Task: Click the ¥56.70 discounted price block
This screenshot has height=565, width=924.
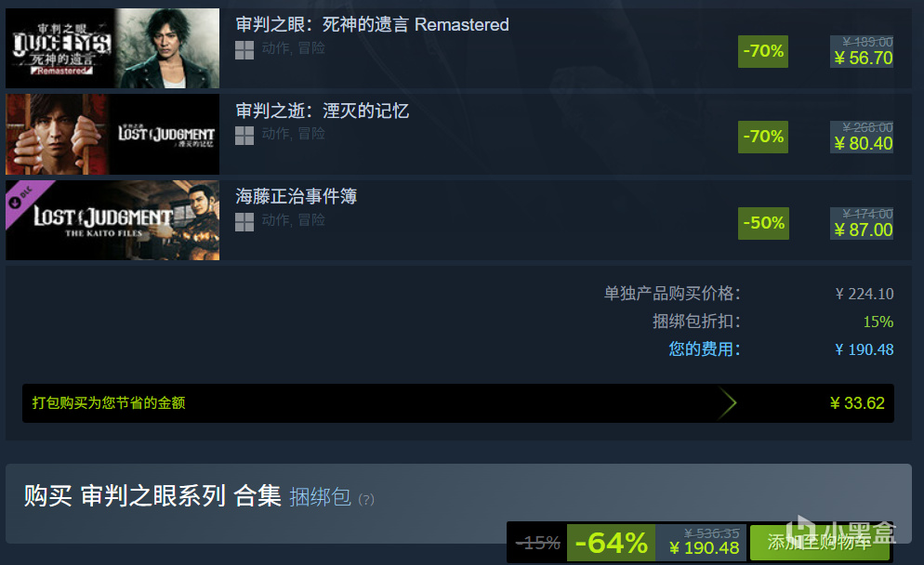Action: point(862,52)
